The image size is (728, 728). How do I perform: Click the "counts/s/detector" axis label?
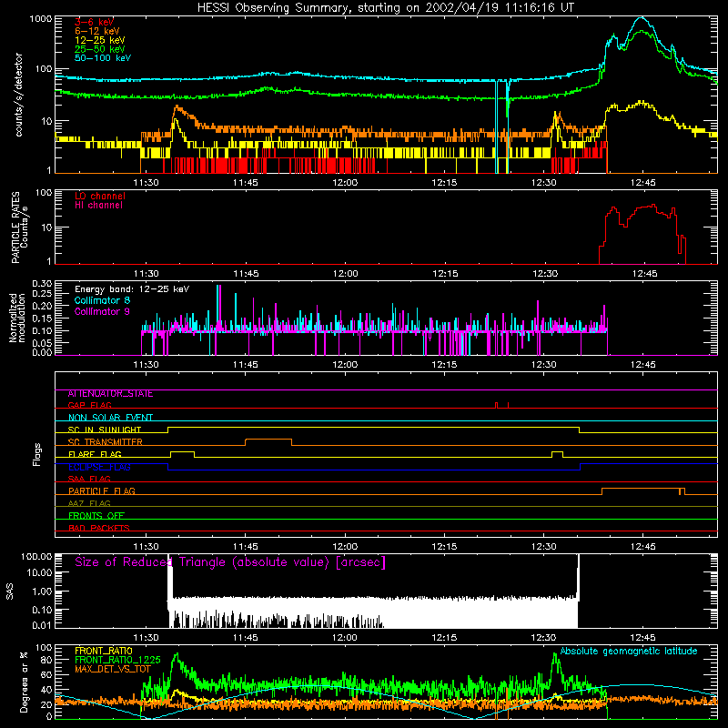click(18, 95)
